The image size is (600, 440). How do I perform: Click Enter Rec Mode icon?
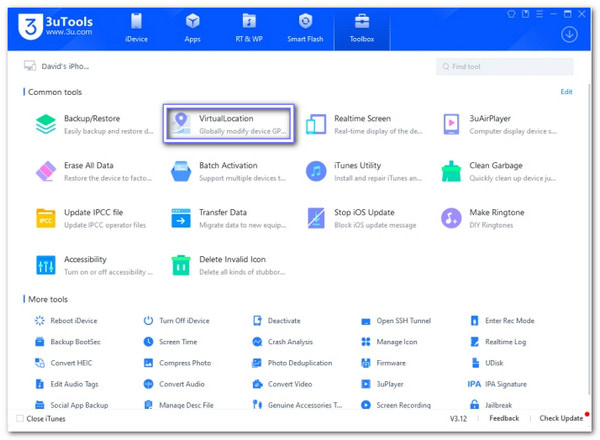474,321
